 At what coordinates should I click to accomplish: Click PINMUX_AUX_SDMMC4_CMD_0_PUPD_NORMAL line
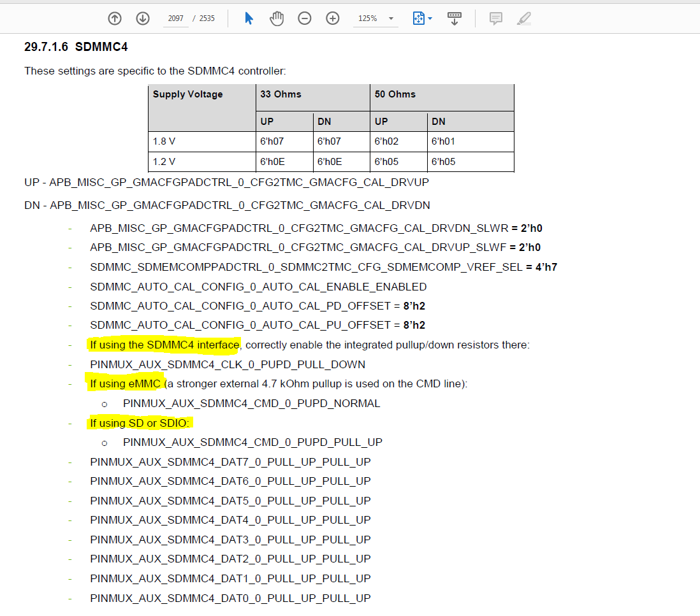click(x=252, y=403)
